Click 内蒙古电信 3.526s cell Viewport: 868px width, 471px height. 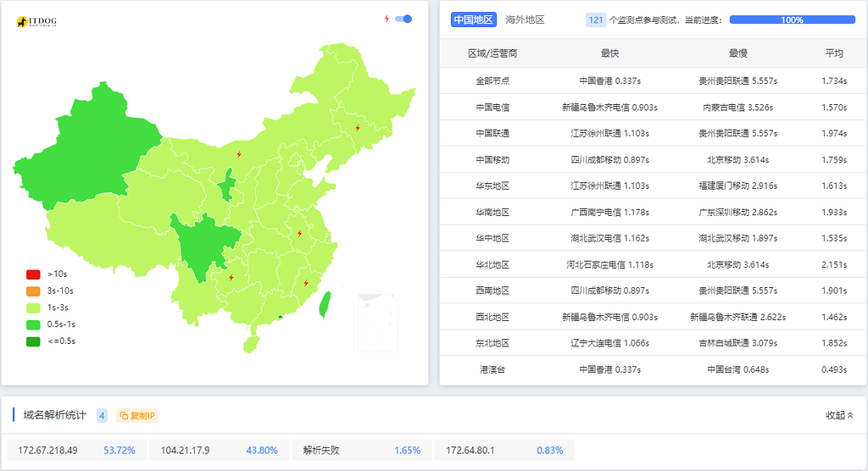point(738,108)
